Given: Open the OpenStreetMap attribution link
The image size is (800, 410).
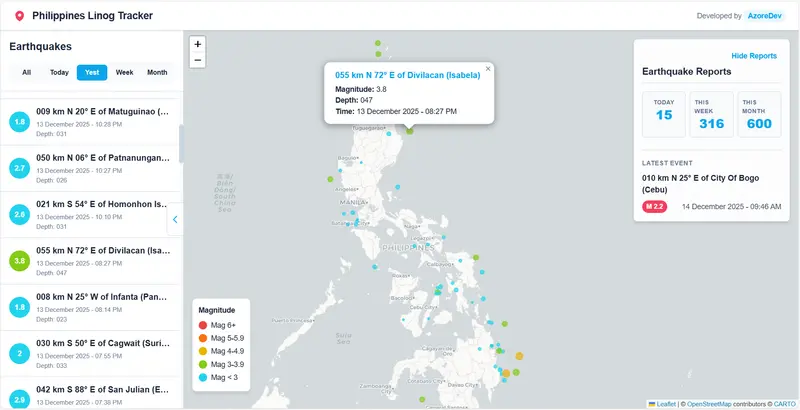Looking at the screenshot, I should click(708, 404).
